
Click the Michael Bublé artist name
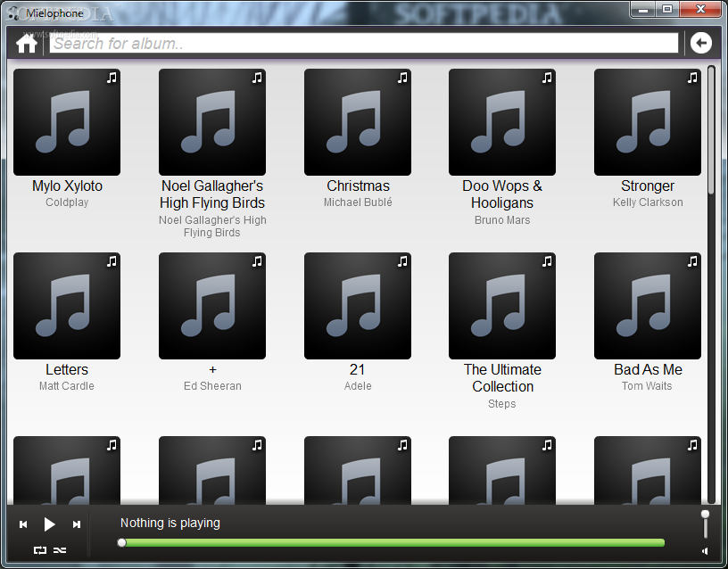click(x=358, y=202)
